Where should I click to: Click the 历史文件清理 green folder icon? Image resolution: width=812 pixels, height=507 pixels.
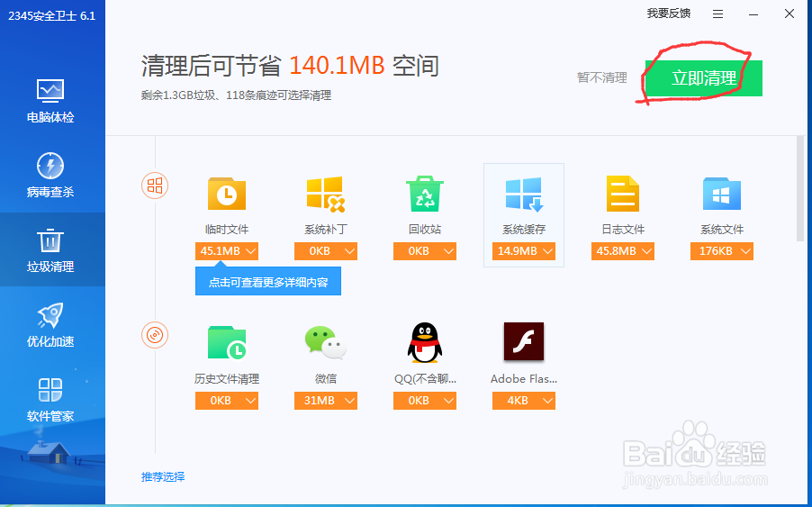pyautogui.click(x=226, y=343)
